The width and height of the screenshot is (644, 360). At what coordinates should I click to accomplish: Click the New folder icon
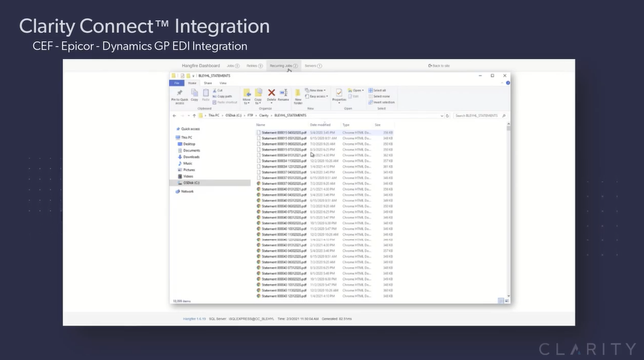[298, 93]
